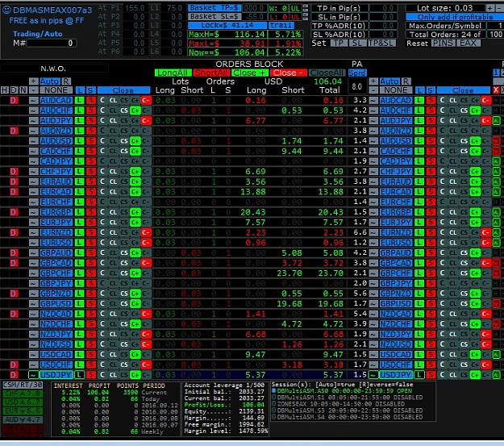Click the M# input field
This screenshot has width=504, height=446.
52,43
